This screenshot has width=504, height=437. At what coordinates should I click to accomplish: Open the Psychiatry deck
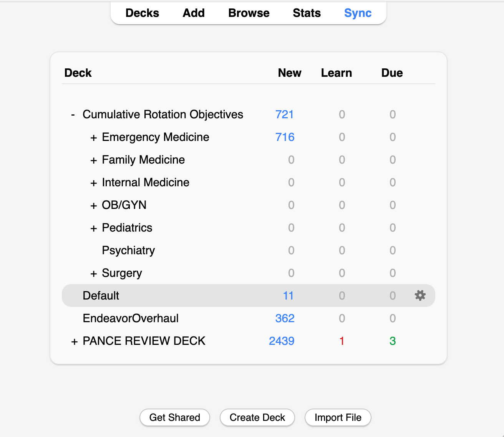pyautogui.click(x=128, y=250)
